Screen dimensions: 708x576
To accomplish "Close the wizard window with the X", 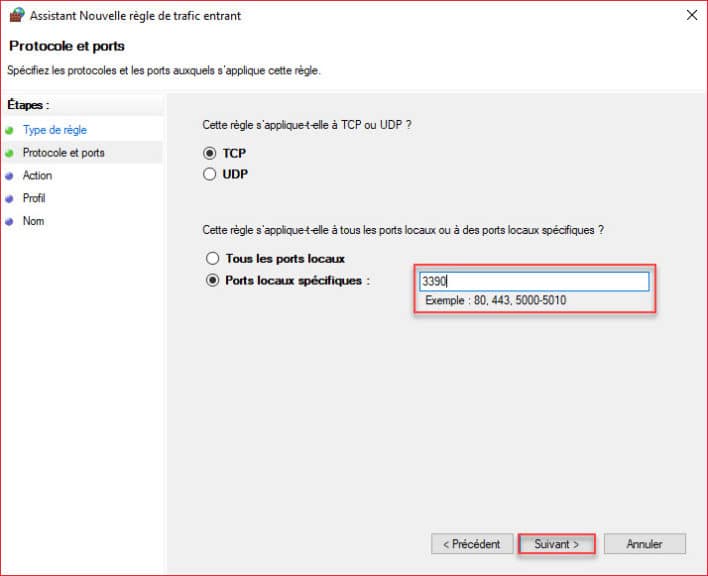I will coord(691,15).
